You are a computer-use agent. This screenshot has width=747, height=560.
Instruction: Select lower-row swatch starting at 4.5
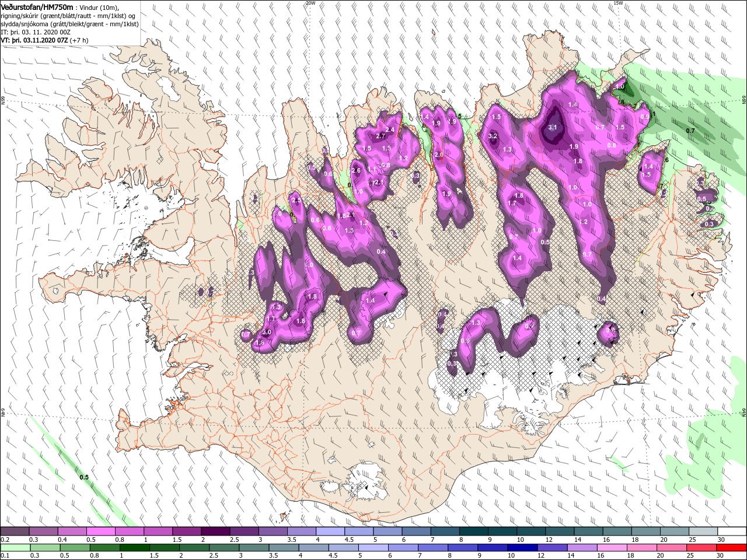[x=343, y=548]
